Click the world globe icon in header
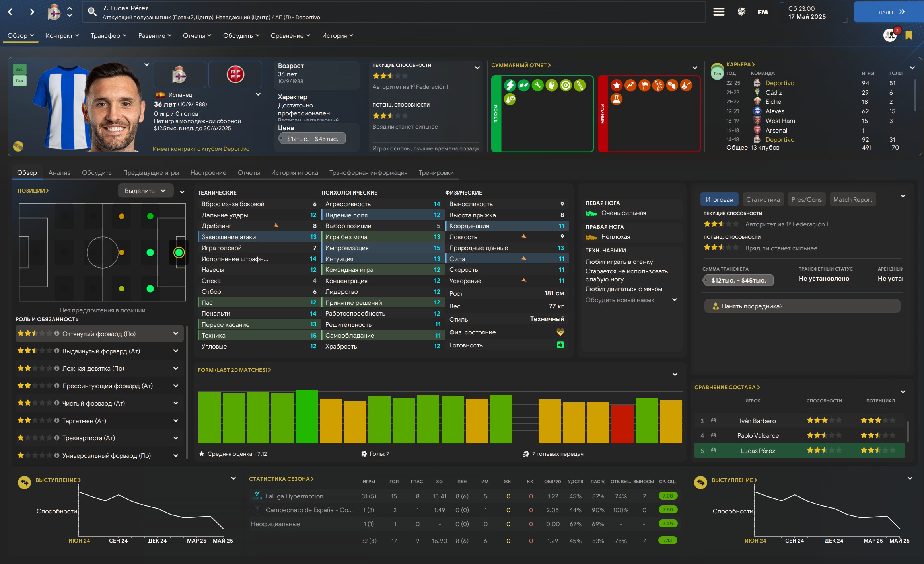The height and width of the screenshot is (564, 924). pos(741,12)
